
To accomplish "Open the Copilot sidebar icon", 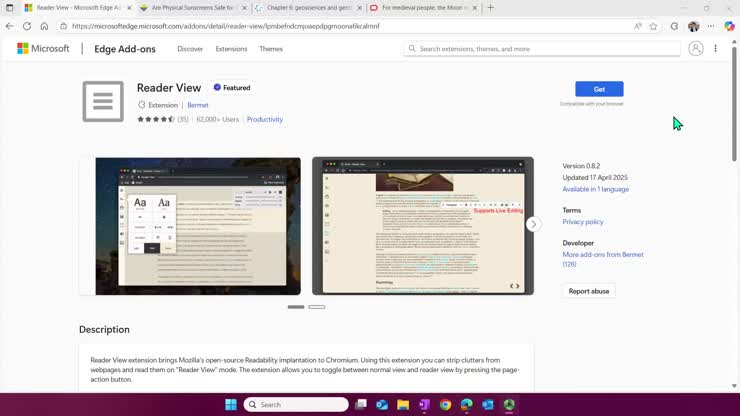I will click(730, 26).
